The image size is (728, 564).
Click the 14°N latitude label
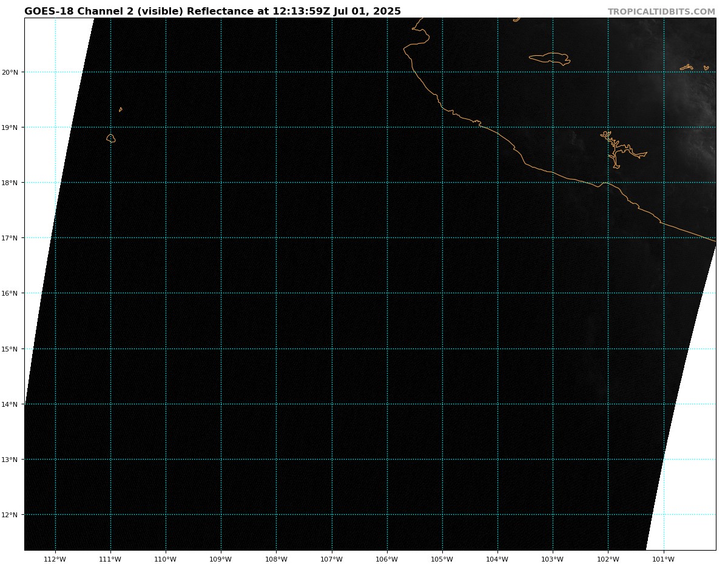click(10, 404)
